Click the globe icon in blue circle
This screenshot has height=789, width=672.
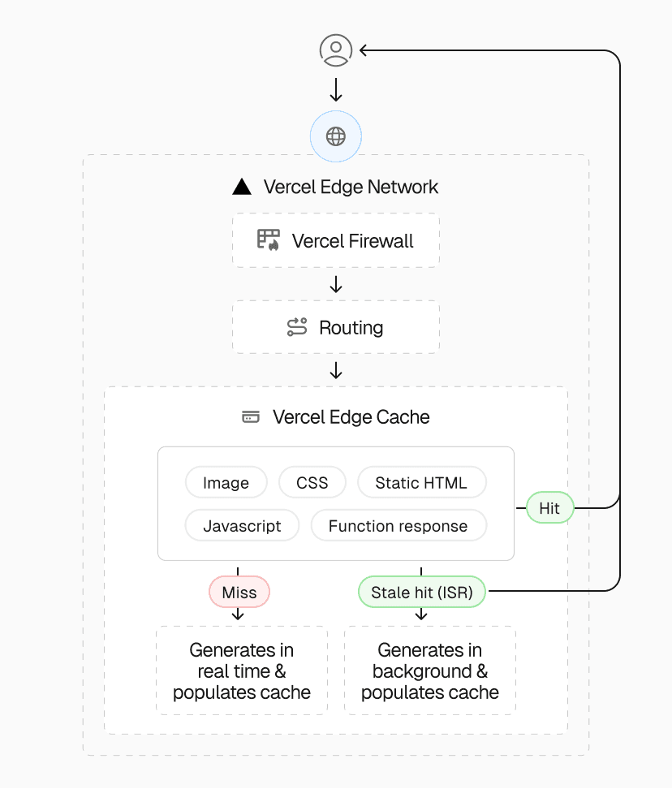tap(336, 136)
